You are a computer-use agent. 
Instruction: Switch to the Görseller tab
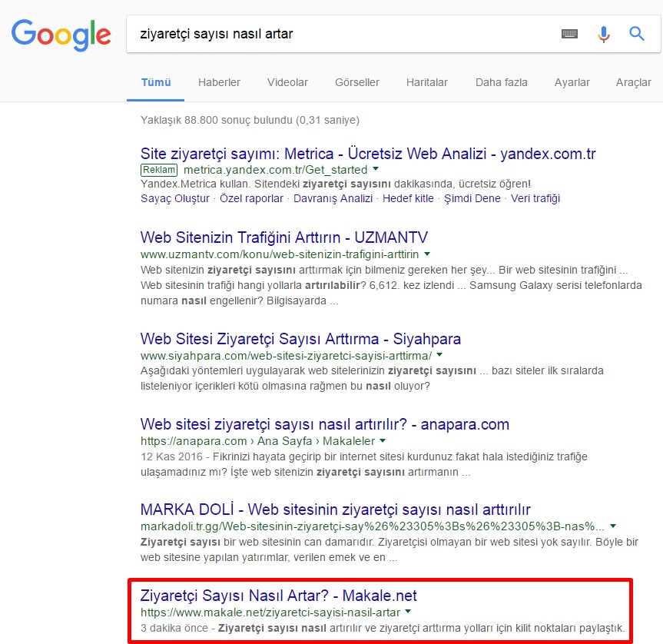(357, 82)
